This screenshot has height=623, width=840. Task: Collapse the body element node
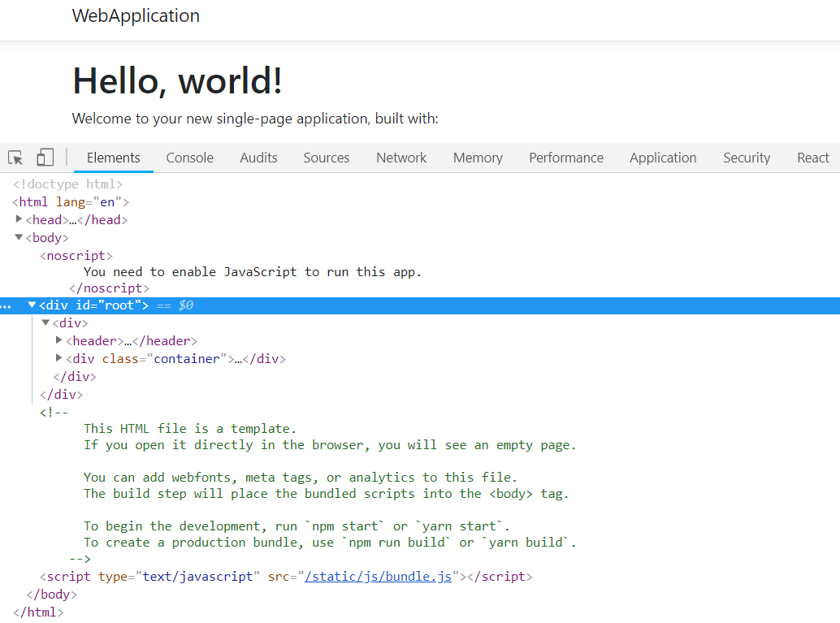(x=19, y=237)
